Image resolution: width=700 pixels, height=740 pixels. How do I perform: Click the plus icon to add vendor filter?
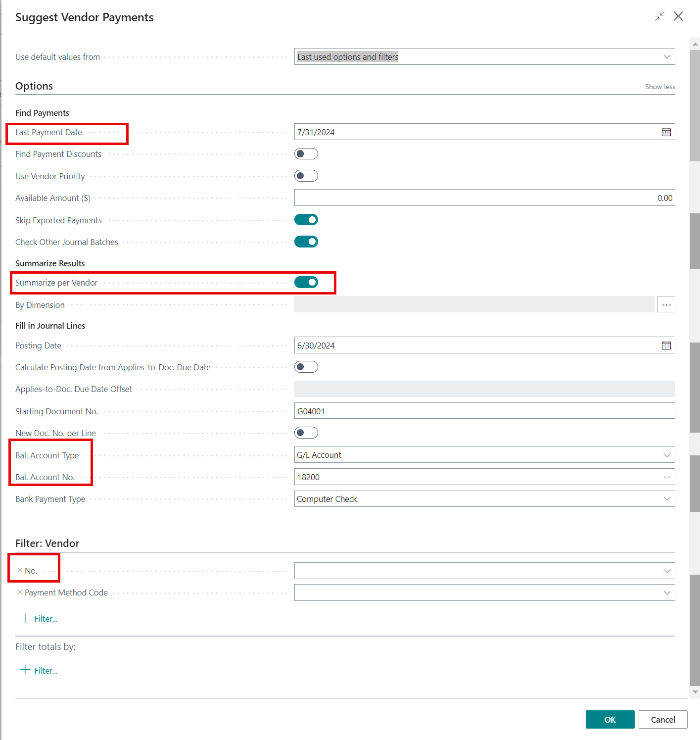[x=25, y=618]
